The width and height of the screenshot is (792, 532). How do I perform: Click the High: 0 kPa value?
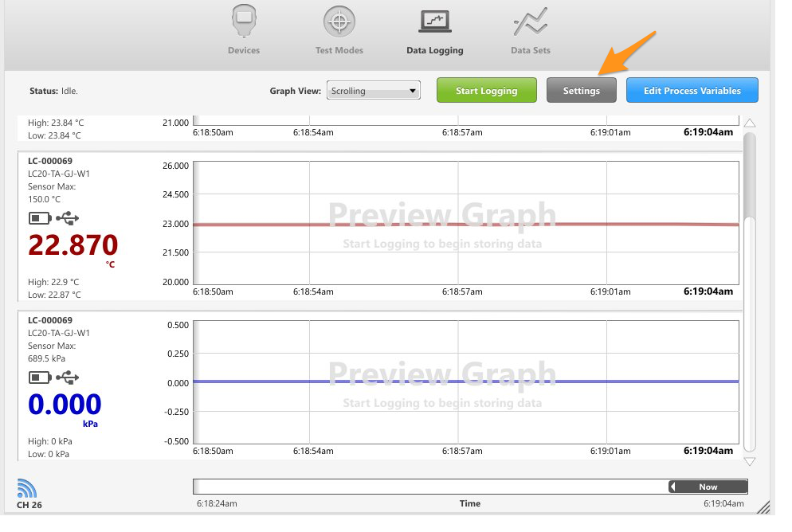pyautogui.click(x=50, y=441)
